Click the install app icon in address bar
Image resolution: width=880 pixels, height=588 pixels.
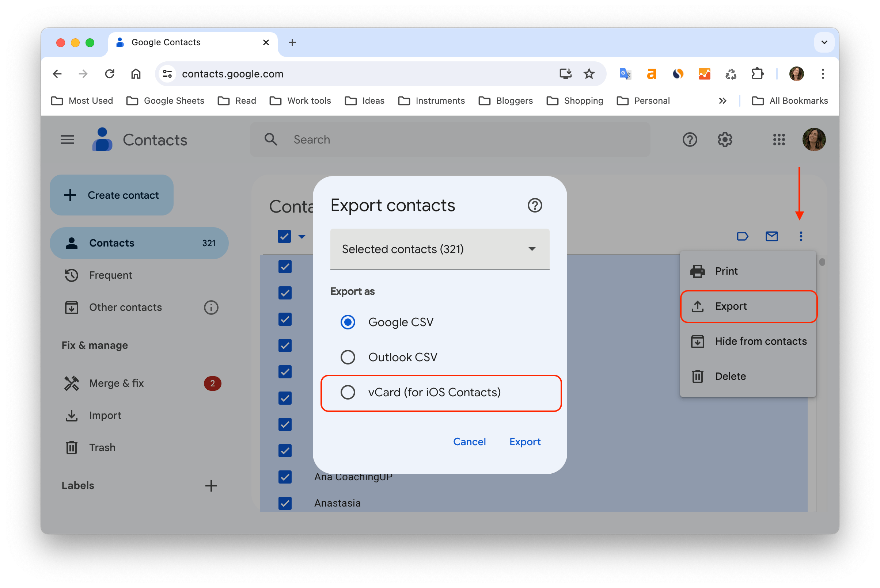(565, 74)
